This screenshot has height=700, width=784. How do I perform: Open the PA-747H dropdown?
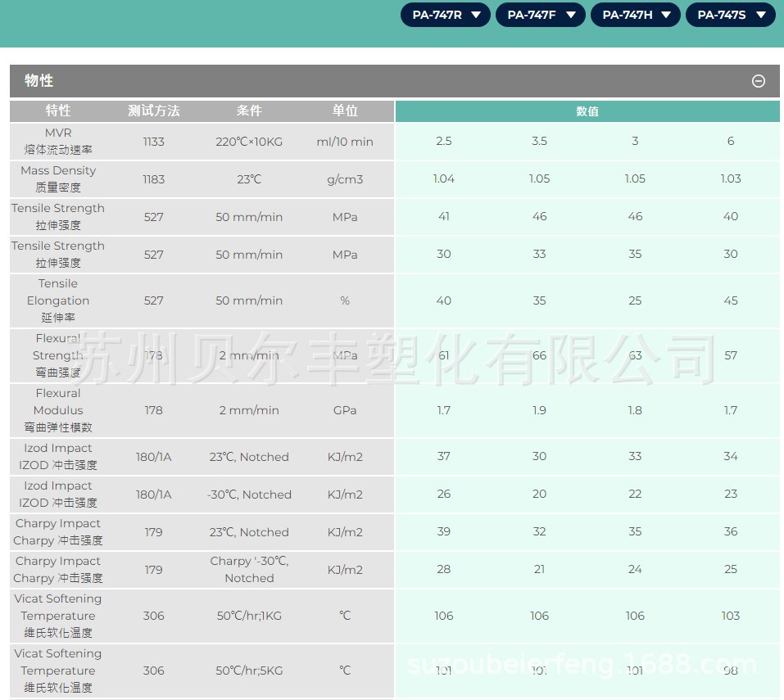click(635, 15)
